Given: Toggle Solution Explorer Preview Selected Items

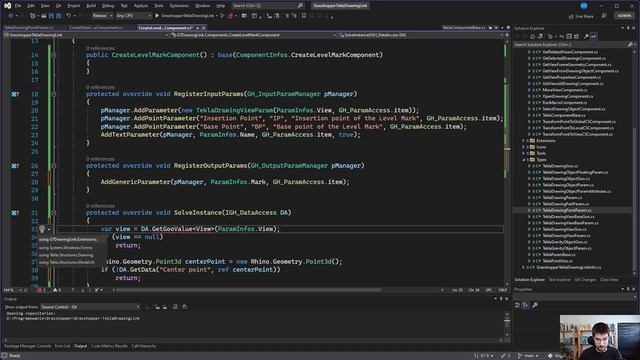Looking at the screenshot, I should click(x=593, y=36).
